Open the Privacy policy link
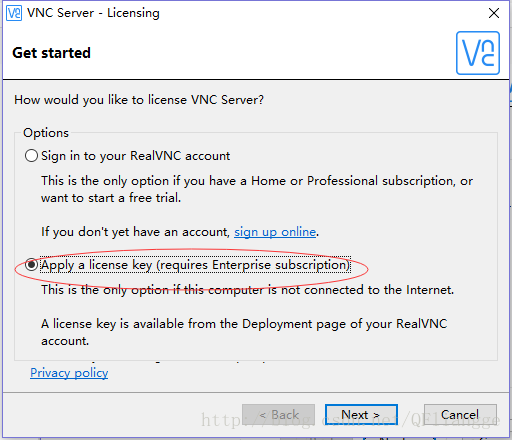 point(69,373)
